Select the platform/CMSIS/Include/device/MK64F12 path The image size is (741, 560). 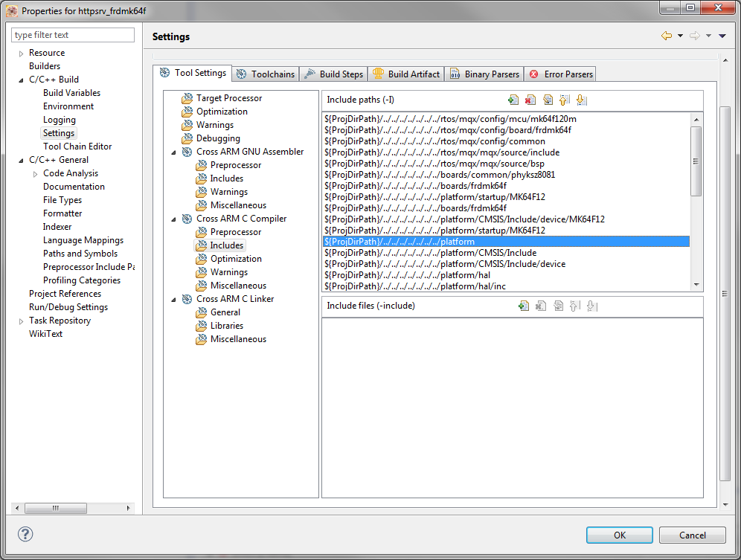pos(506,219)
